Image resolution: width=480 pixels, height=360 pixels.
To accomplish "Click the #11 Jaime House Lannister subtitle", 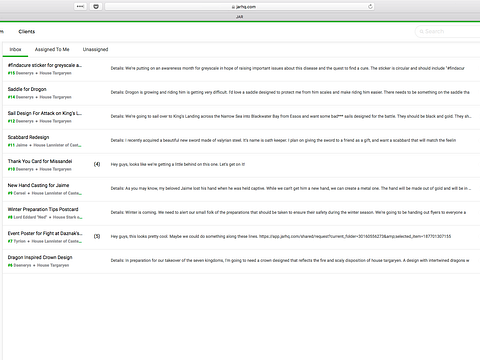I will [44, 145].
